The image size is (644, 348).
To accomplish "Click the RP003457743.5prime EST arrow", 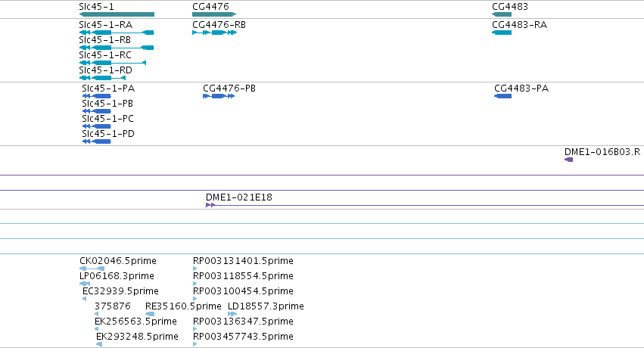I will (x=195, y=344).
